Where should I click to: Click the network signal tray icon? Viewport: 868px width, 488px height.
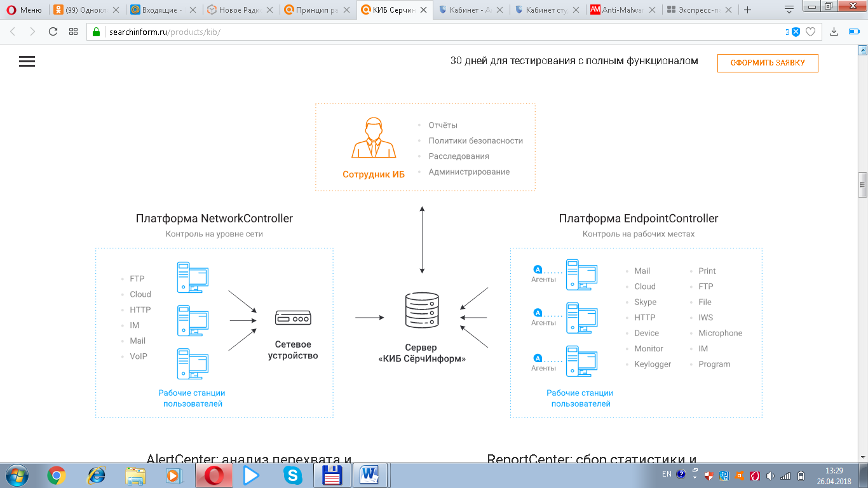pyautogui.click(x=786, y=475)
